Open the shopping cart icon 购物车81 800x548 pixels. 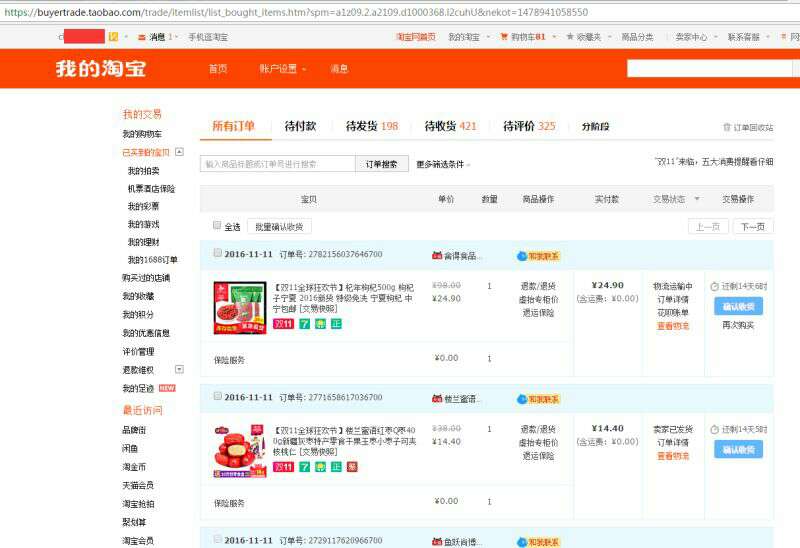pos(504,37)
